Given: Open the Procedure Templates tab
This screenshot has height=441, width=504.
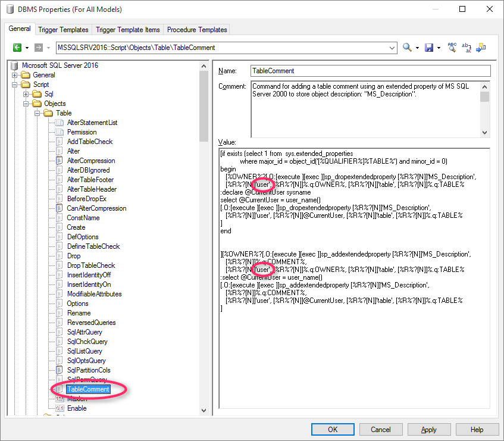Looking at the screenshot, I should pos(197,30).
